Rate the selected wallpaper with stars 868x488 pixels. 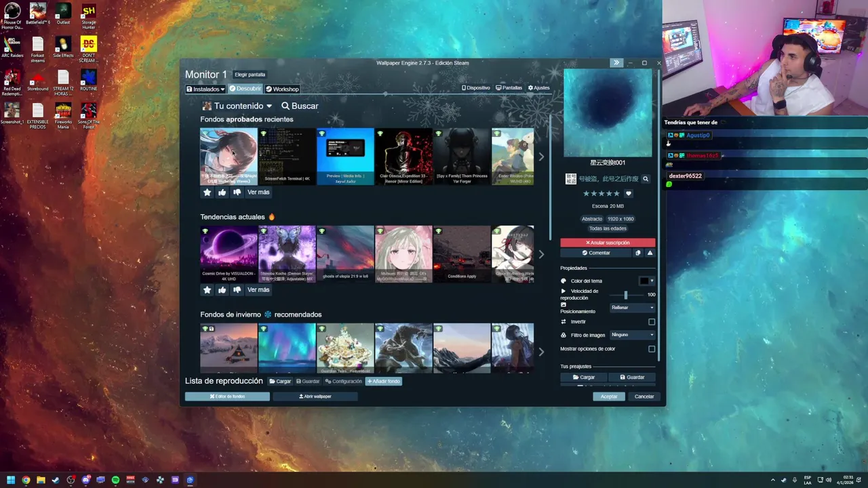click(601, 194)
